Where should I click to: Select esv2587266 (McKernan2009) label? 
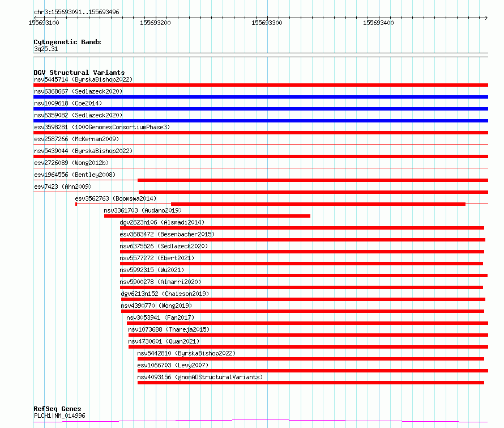coord(76,139)
